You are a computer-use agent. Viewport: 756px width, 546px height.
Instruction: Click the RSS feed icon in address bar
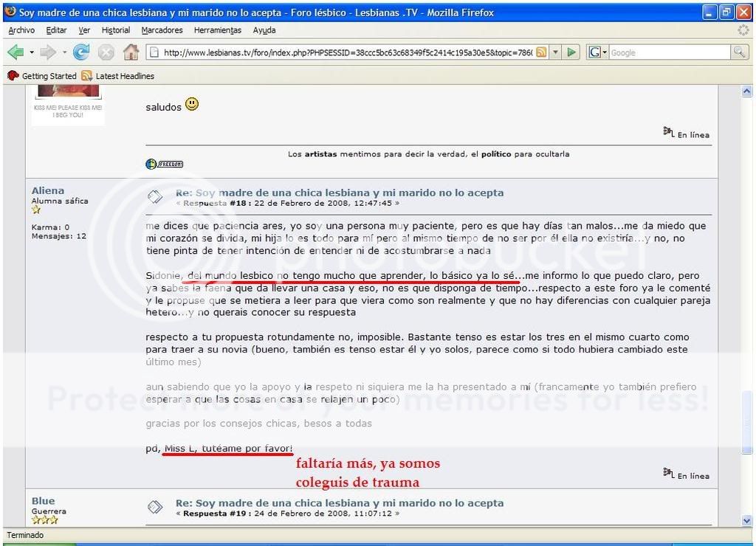pos(541,52)
